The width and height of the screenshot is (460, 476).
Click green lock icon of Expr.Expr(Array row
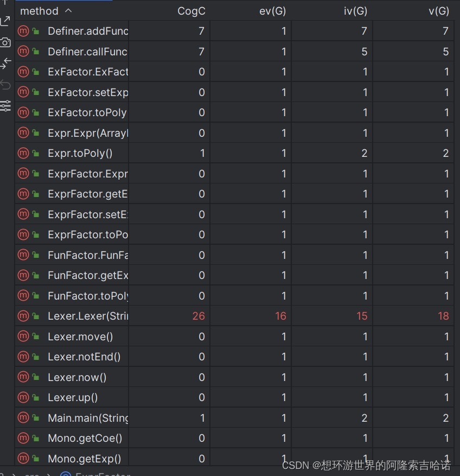36,133
